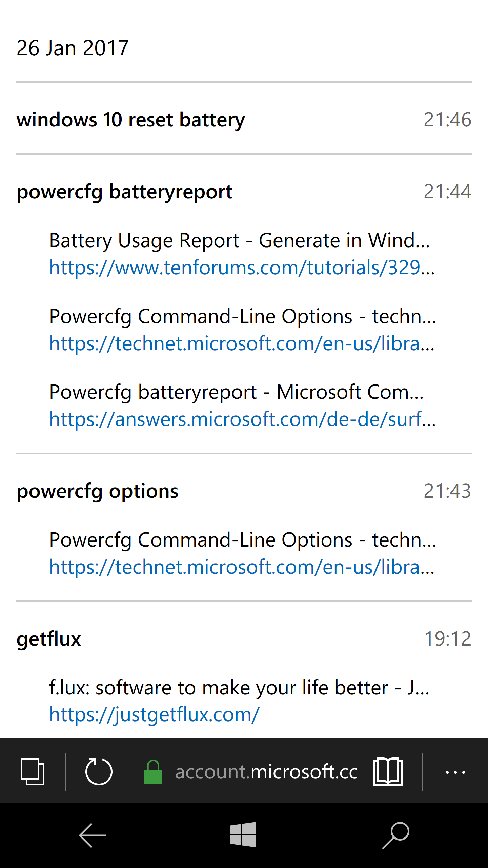The height and width of the screenshot is (868, 488).
Task: Open 'getflux' search entry
Action: pyautogui.click(x=244, y=639)
